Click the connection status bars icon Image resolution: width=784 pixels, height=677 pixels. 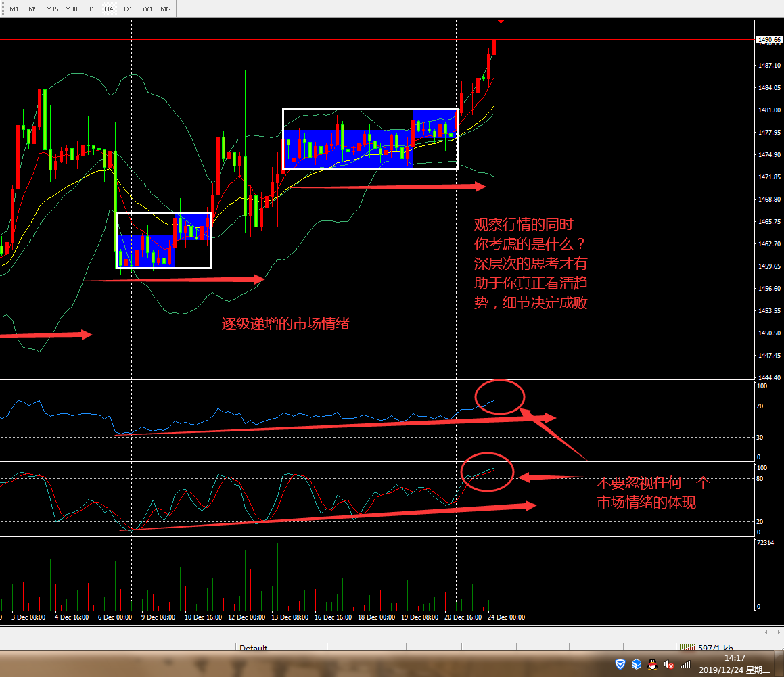[x=687, y=647]
